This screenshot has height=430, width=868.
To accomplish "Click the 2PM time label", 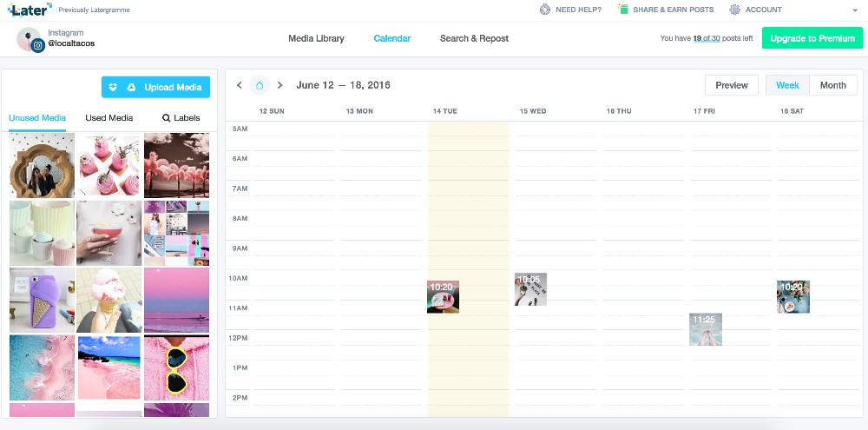I will pyautogui.click(x=240, y=398).
